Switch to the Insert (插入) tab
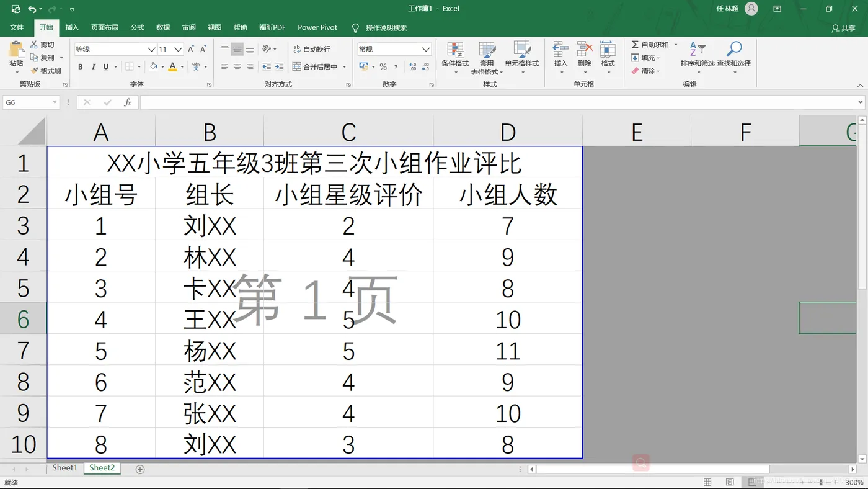This screenshot has width=868, height=489. pos(73,27)
